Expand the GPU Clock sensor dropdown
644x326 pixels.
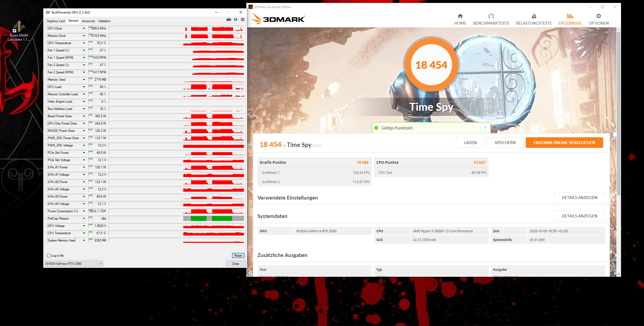pos(84,28)
